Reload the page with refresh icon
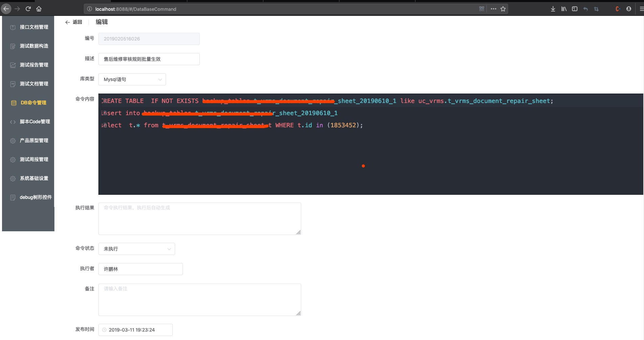 (28, 9)
